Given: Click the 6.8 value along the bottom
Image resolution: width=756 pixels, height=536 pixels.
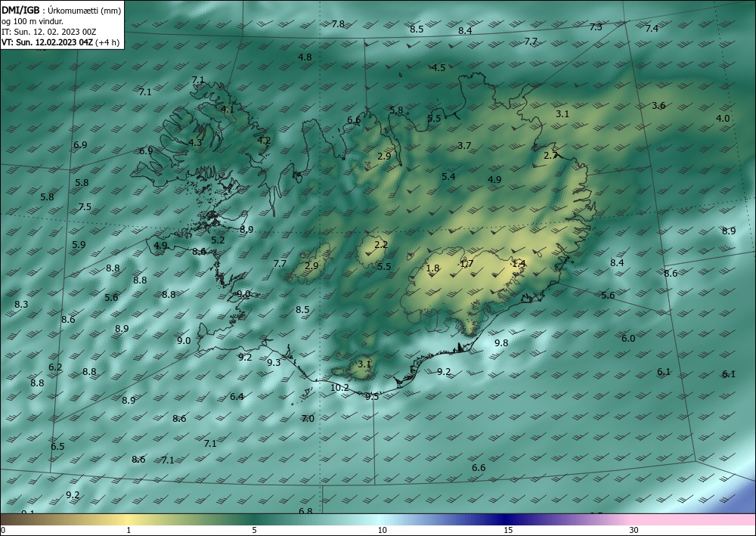Looking at the screenshot, I should point(305,511).
